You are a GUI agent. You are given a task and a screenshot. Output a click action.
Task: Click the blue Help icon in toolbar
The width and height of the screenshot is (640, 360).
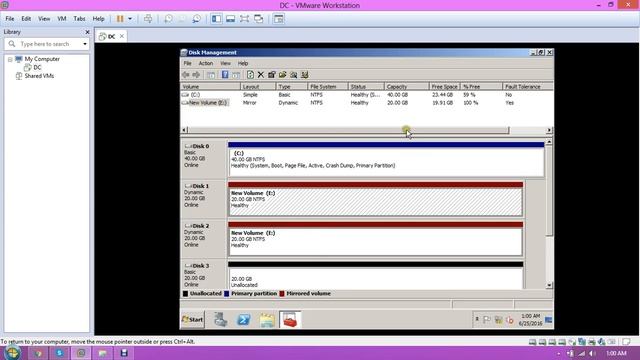pos(225,75)
